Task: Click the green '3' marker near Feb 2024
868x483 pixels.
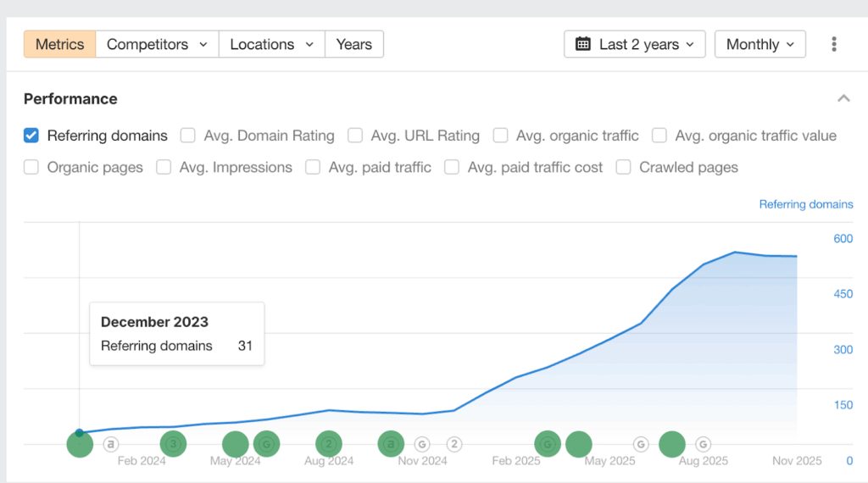Action: tap(173, 443)
